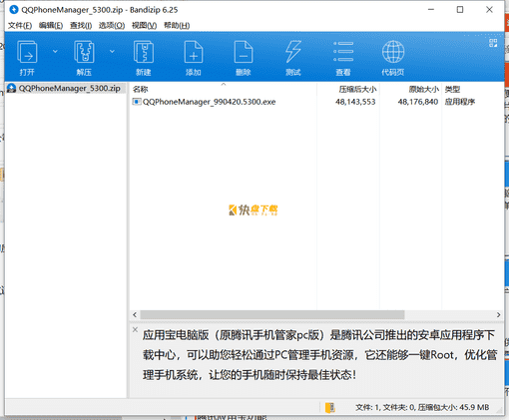Viewport: 509px width, 420px height.
Task: Expand the dropdown arrow next to 打开
Action: point(55,51)
